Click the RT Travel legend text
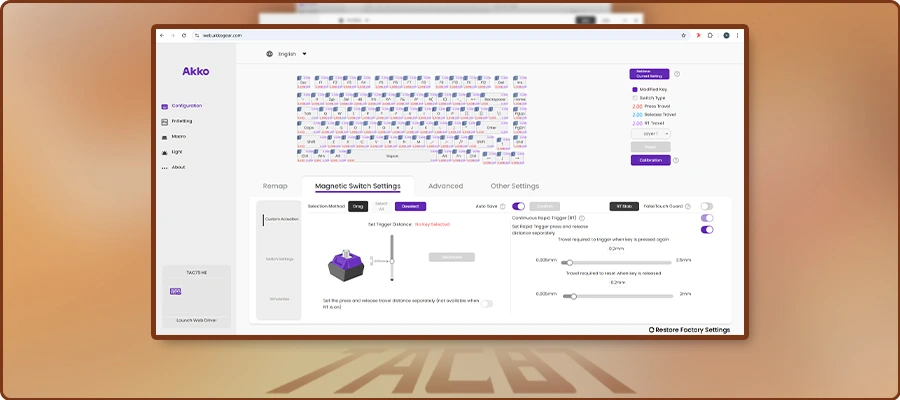This screenshot has width=900, height=400. (654, 123)
